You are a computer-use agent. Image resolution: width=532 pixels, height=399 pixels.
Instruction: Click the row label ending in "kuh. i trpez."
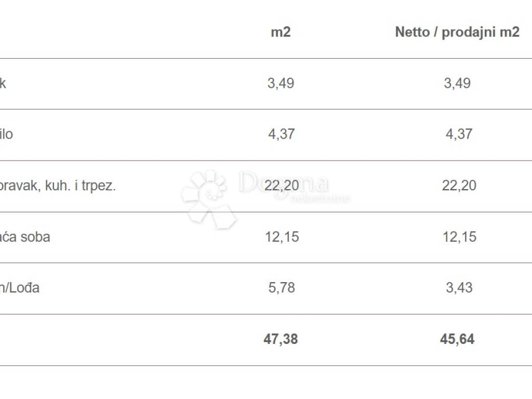(x=57, y=185)
